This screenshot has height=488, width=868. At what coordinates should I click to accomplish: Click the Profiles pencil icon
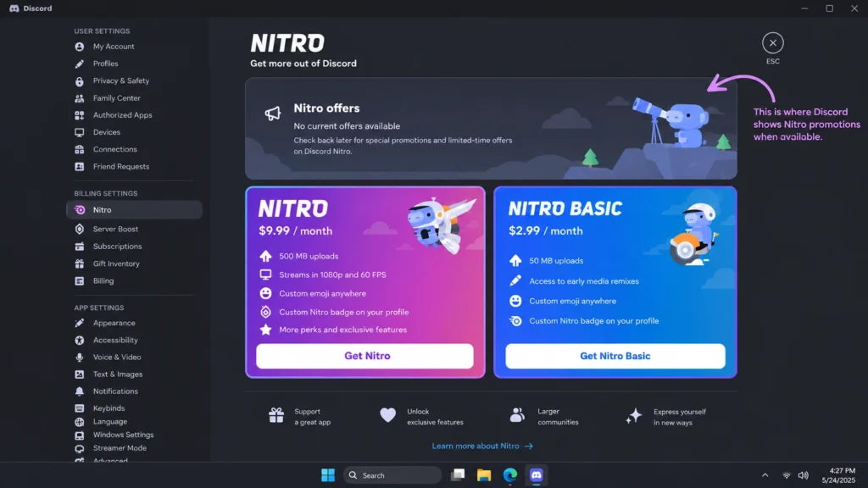pyautogui.click(x=80, y=64)
